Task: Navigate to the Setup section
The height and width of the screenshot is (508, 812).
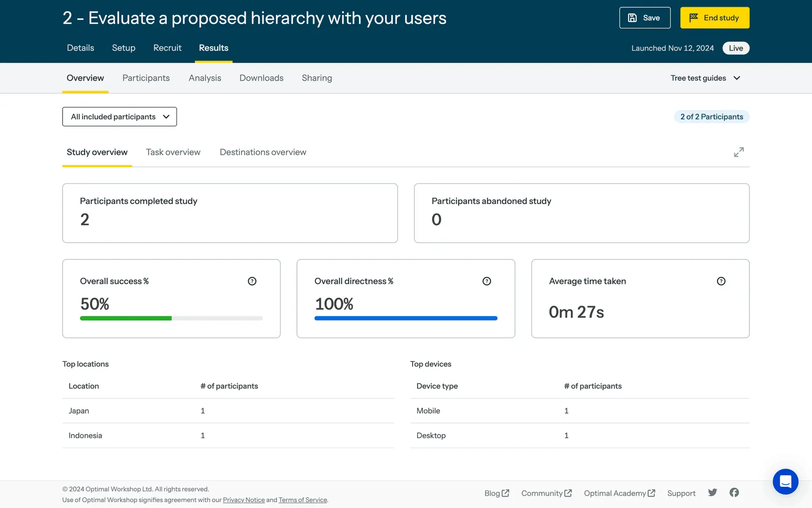Action: pos(123,48)
